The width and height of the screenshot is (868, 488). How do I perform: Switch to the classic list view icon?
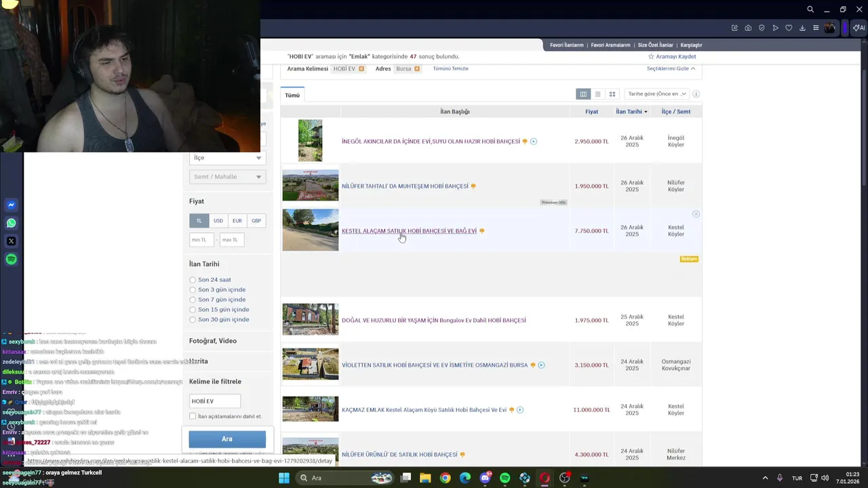[597, 94]
